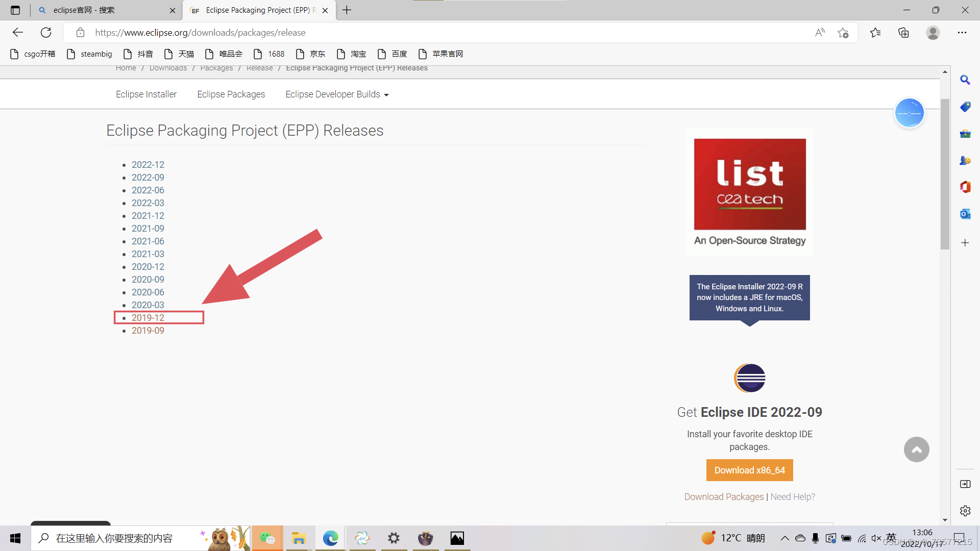The width and height of the screenshot is (980, 551).
Task: Open the 抖音 bookmark
Action: pos(138,54)
